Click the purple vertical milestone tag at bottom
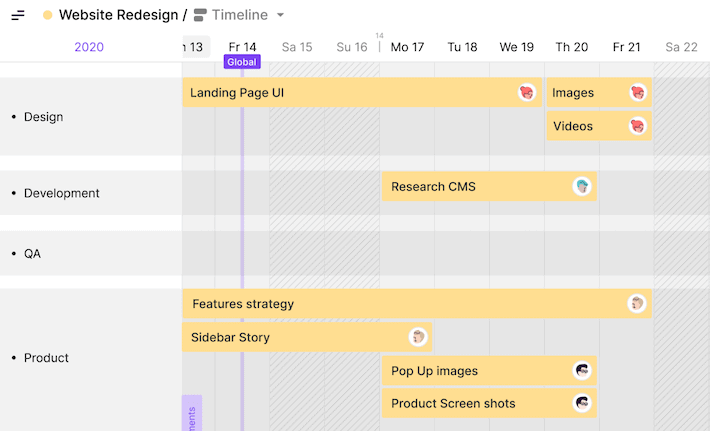 (192, 413)
